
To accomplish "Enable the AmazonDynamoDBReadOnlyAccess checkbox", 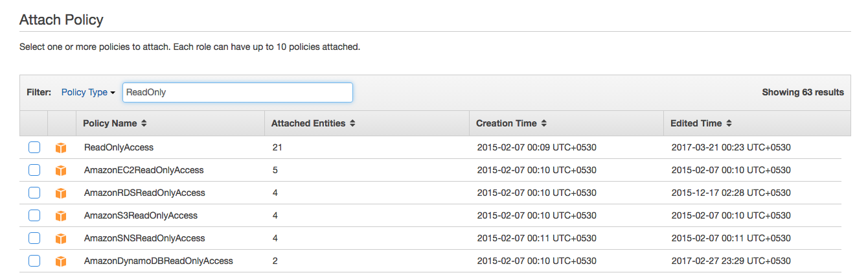I will coord(34,261).
